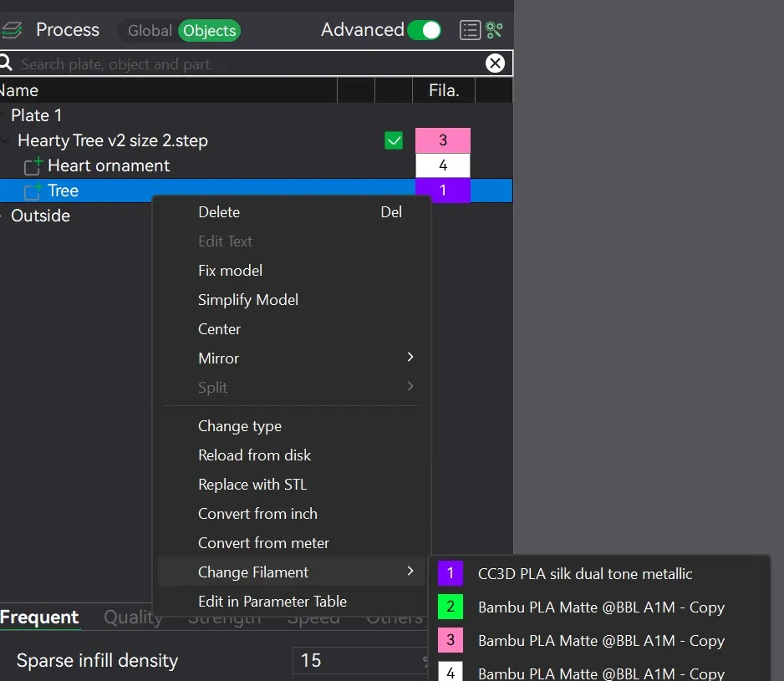This screenshot has height=681, width=784.
Task: Open the Split submenu arrow
Action: (x=410, y=387)
